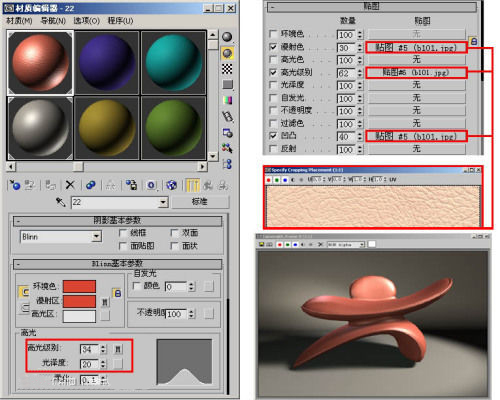Viewport: 500px width, 400px height.
Task: Enable the 双面 checkbox
Action: tap(174, 232)
